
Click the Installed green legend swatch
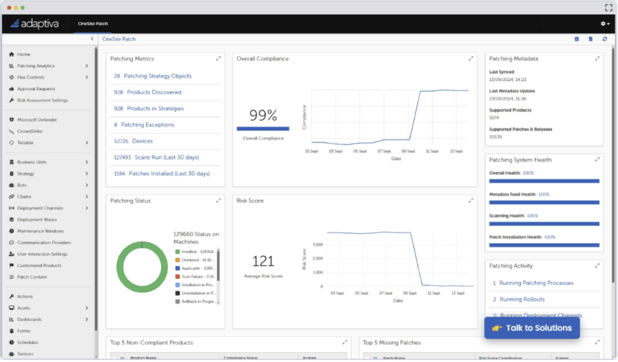pyautogui.click(x=177, y=252)
